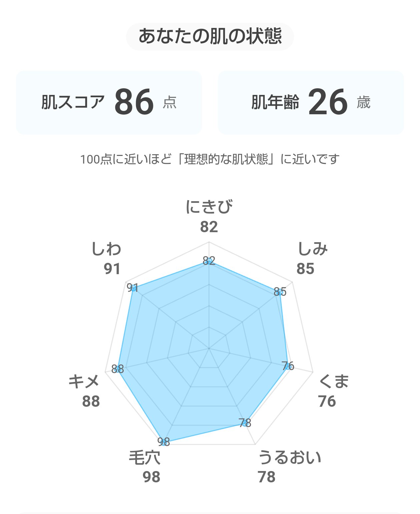Image resolution: width=420 pixels, height=514 pixels.
Task: Select the にきび 82 axis label
Action: click(209, 217)
